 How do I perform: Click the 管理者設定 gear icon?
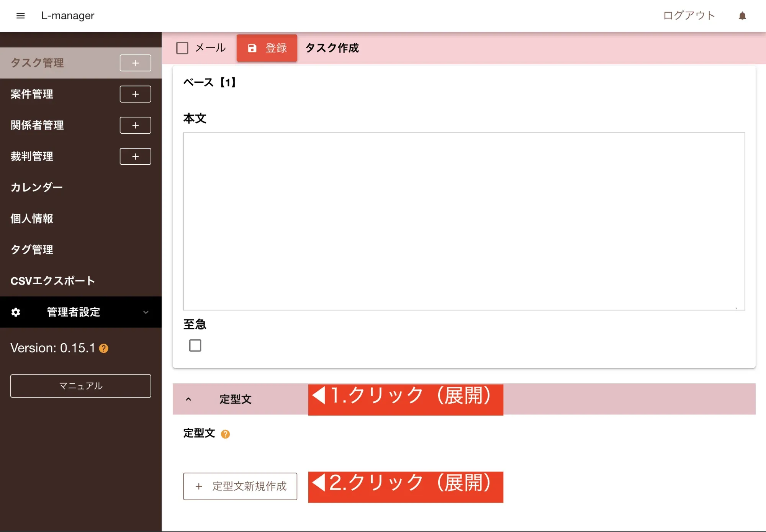pos(16,312)
